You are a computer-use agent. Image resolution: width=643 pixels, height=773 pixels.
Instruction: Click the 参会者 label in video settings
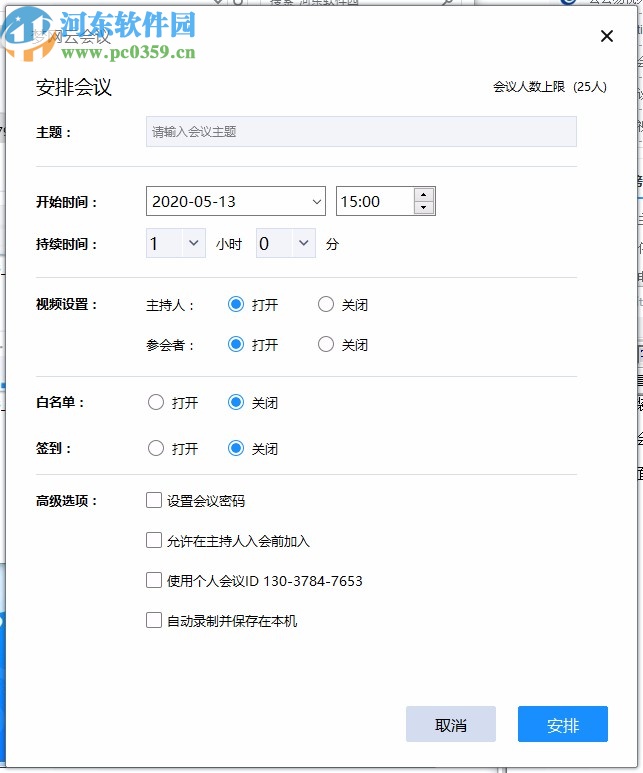point(170,345)
